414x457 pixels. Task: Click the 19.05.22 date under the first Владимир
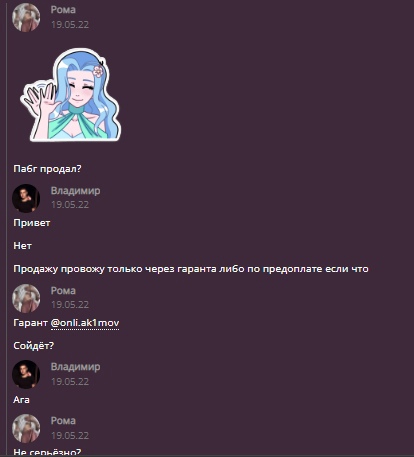pos(70,205)
